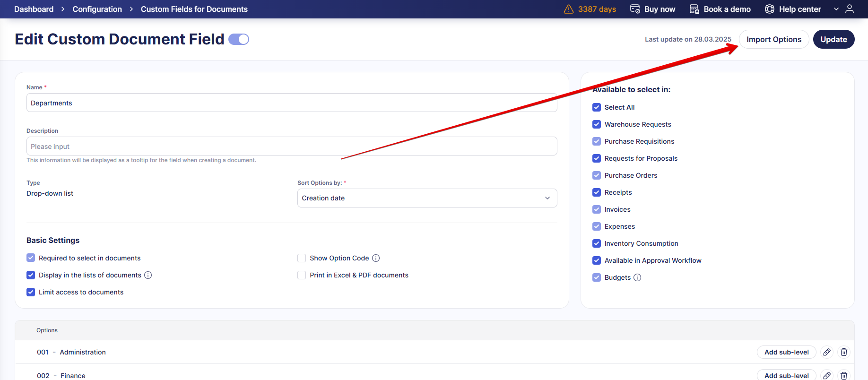Screen dimensions: 868x380
Task: Uncheck Select All checkbox
Action: coord(597,107)
